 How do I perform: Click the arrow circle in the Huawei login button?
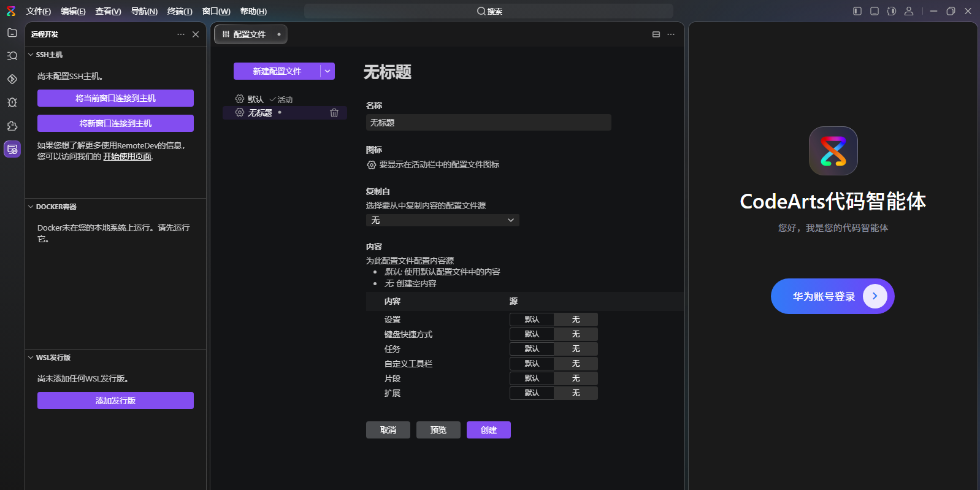coord(875,296)
